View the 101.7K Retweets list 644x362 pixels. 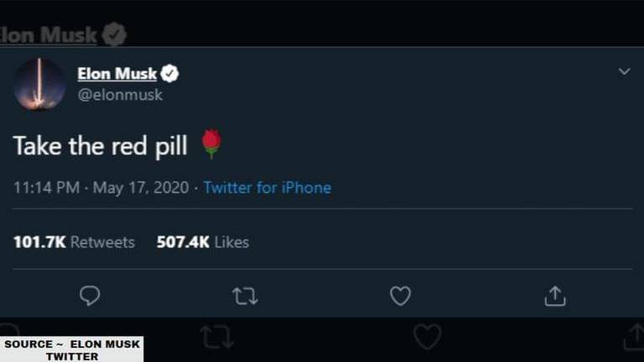click(74, 242)
